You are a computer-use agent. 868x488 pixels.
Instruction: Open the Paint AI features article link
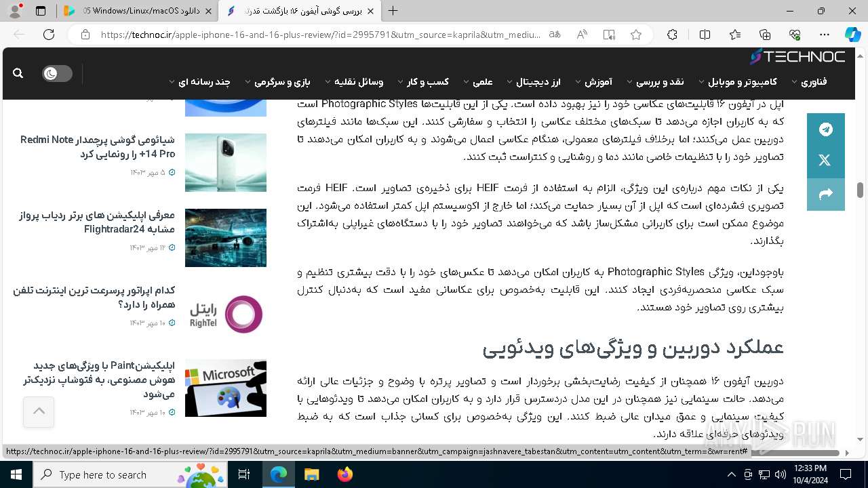pos(99,380)
